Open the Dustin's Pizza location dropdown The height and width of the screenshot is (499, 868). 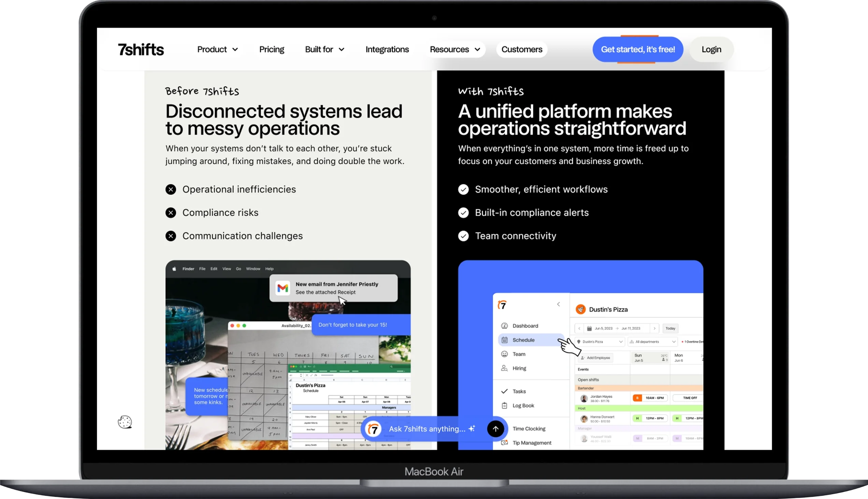(600, 342)
